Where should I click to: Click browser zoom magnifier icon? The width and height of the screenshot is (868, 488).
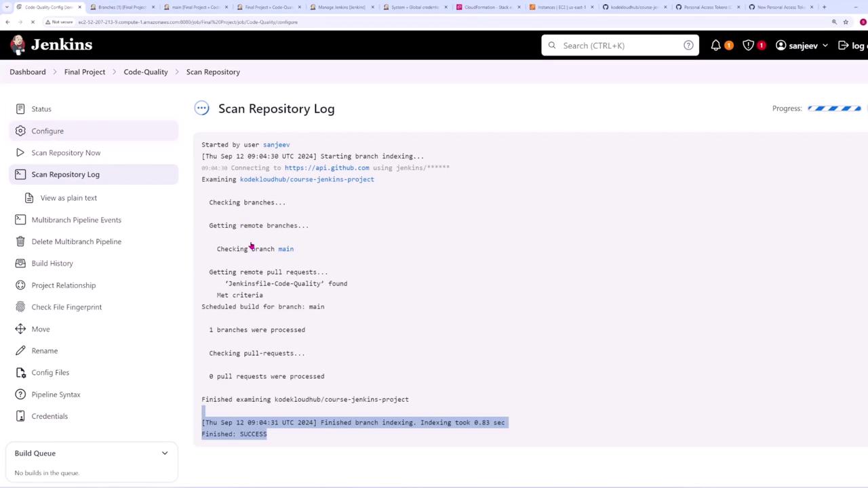(834, 22)
